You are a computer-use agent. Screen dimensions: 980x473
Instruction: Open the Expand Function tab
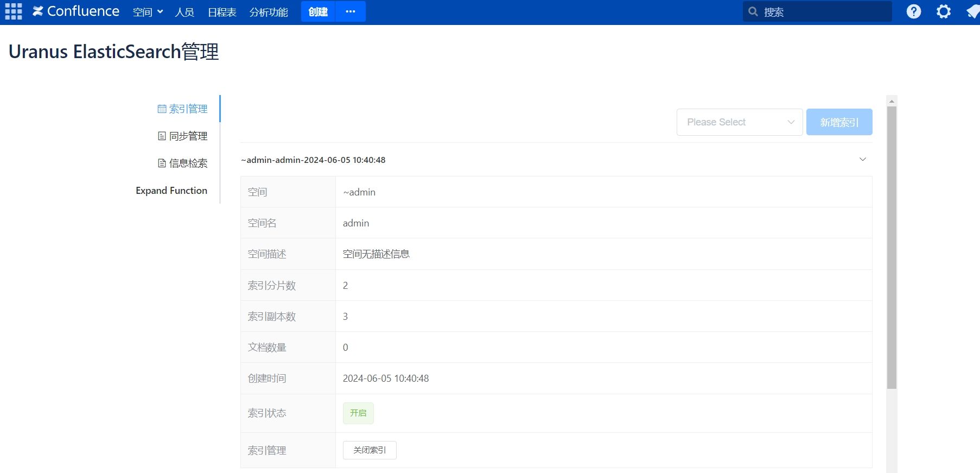click(171, 190)
